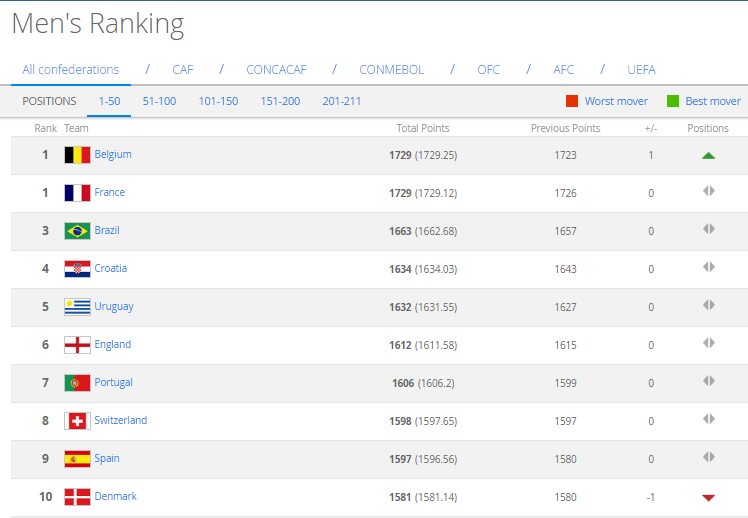Image resolution: width=748 pixels, height=518 pixels.
Task: Click the Total Points column header
Action: [x=423, y=128]
